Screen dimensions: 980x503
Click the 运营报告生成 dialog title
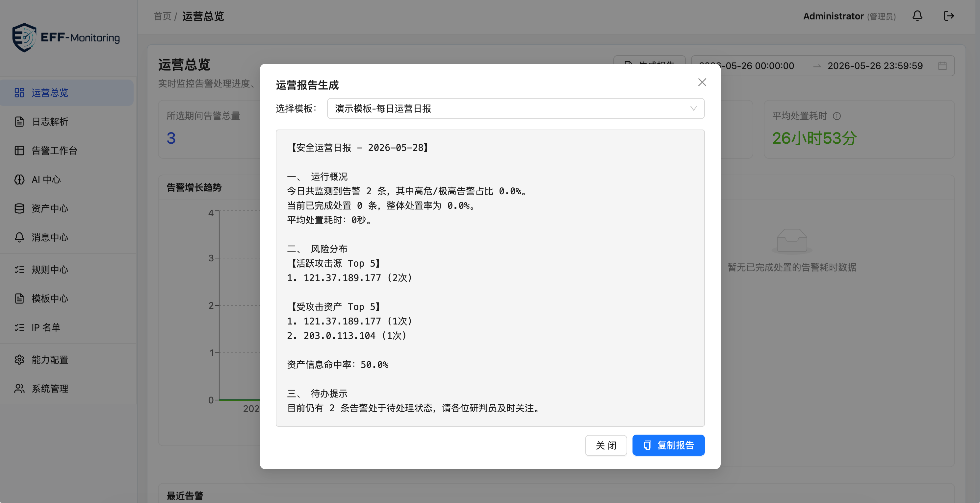point(307,85)
